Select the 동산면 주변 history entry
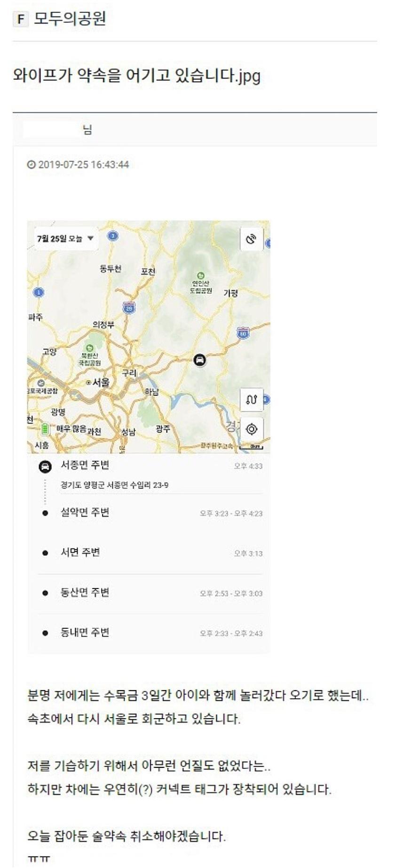395x868 pixels. point(85,593)
